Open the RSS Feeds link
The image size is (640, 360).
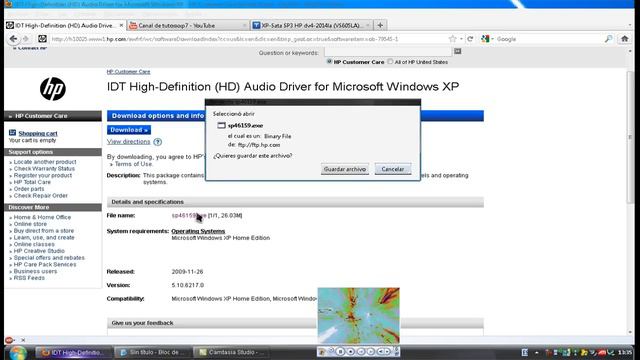click(29, 278)
